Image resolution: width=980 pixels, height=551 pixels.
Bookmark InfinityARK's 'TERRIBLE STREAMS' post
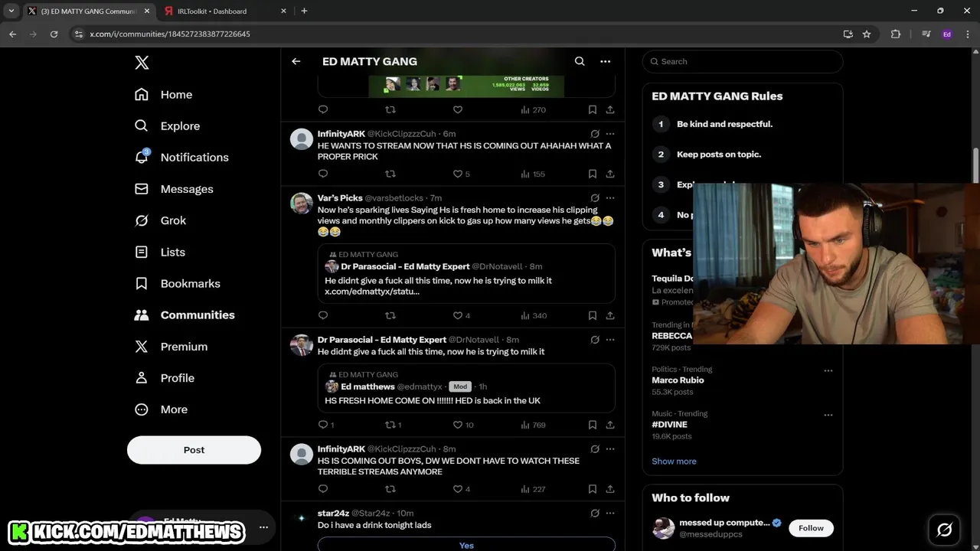(x=593, y=489)
